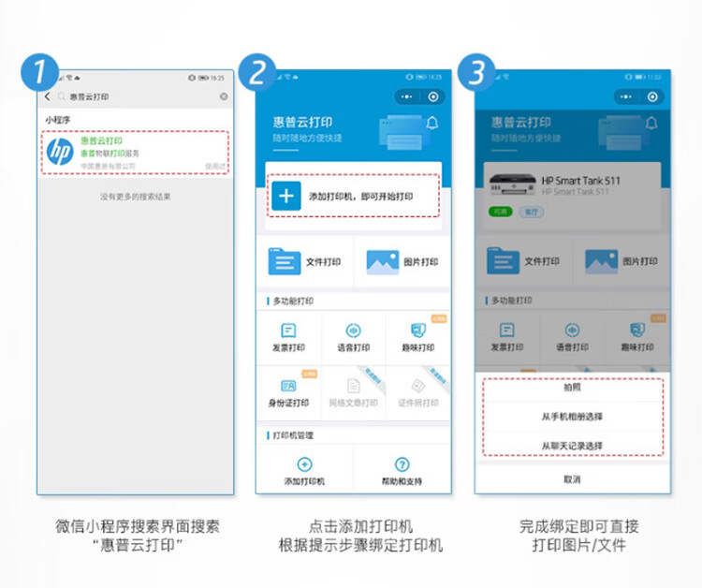Screen dimensions: 702x588
Task: Tap the HP logo in search result
Action: [x=60, y=152]
